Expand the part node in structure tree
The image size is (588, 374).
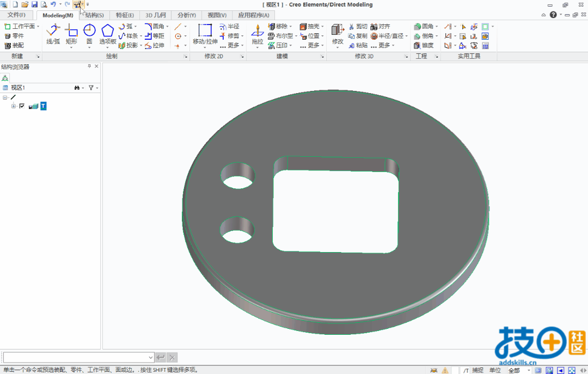pyautogui.click(x=14, y=106)
